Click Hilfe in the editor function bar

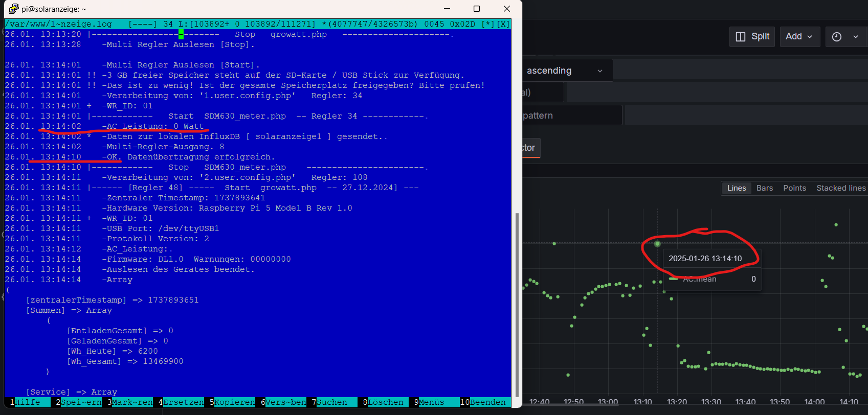[x=28, y=402]
